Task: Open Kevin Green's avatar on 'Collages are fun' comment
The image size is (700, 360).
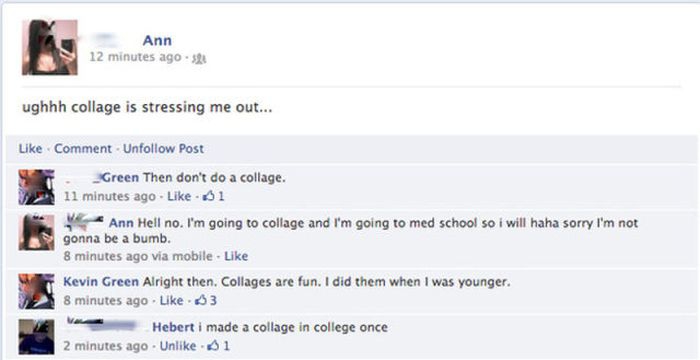Action: 37,291
